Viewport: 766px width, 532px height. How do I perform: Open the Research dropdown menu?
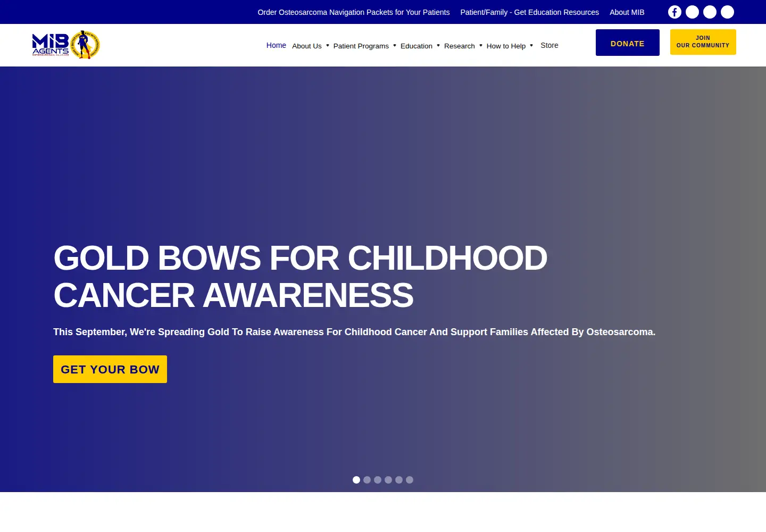[x=463, y=46]
